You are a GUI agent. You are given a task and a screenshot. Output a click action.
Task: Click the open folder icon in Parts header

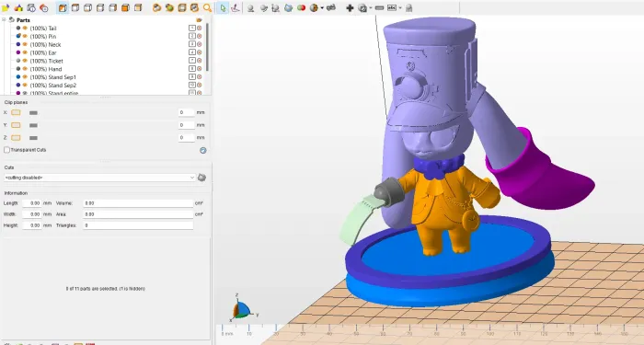[200, 19]
